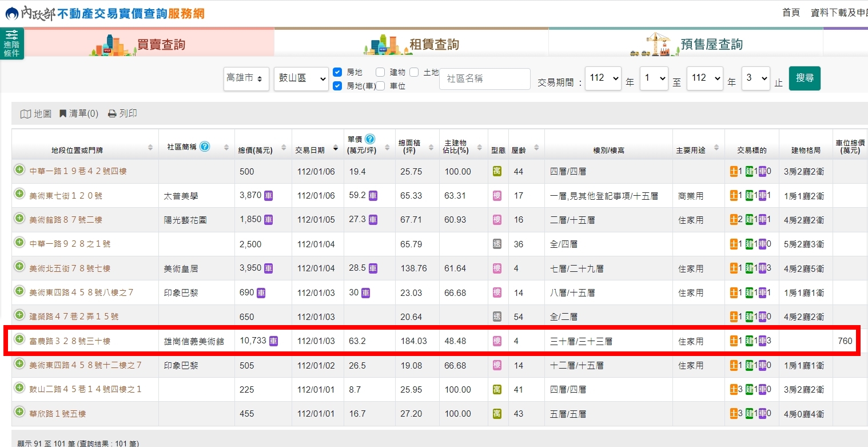Click the 透 type badge in 中華一路928之1號 row

[x=497, y=244]
